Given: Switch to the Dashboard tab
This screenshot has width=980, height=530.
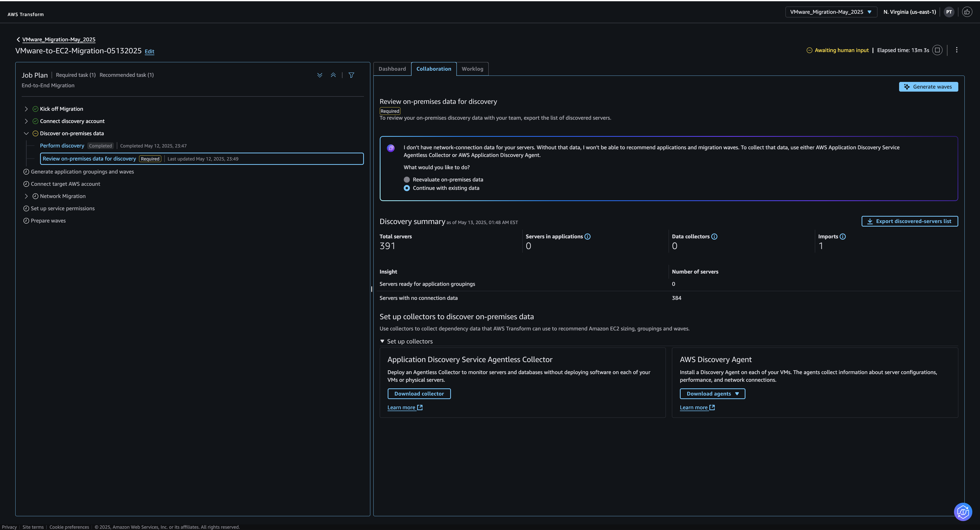Looking at the screenshot, I should 392,69.
